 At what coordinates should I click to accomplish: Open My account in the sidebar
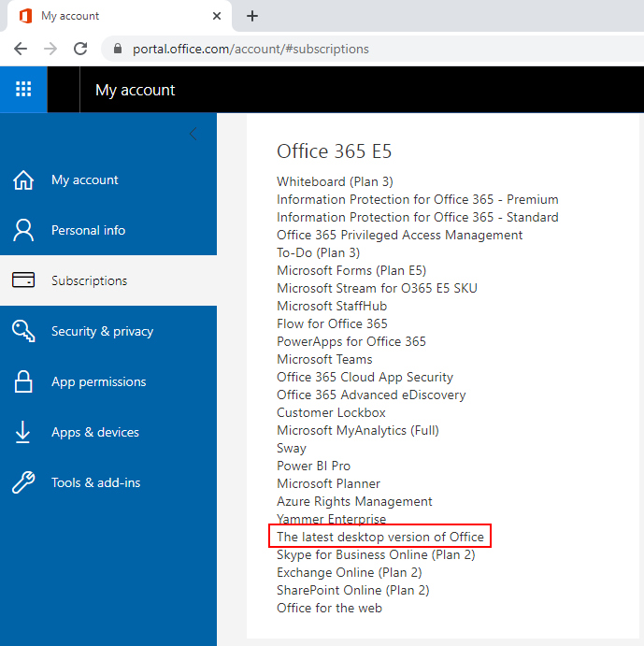pyautogui.click(x=108, y=180)
